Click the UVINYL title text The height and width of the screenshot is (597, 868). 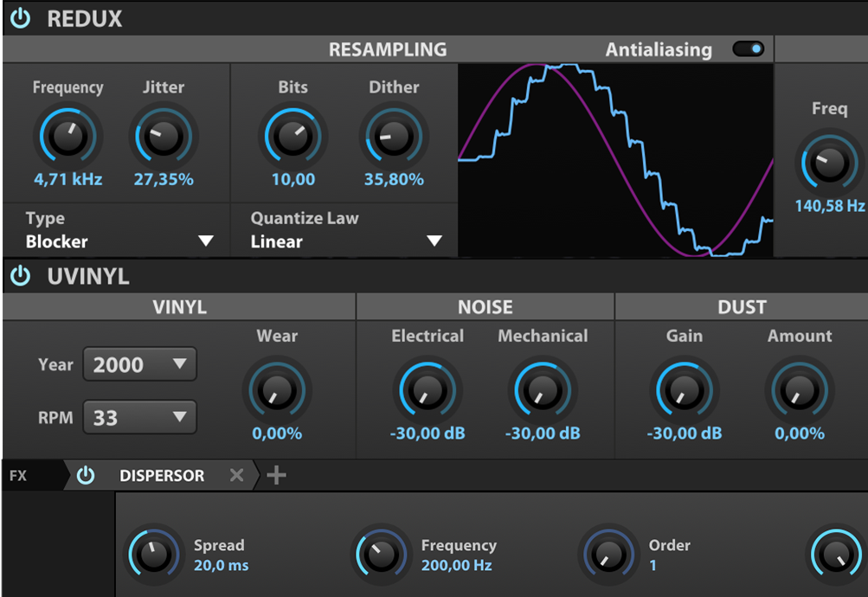[88, 276]
